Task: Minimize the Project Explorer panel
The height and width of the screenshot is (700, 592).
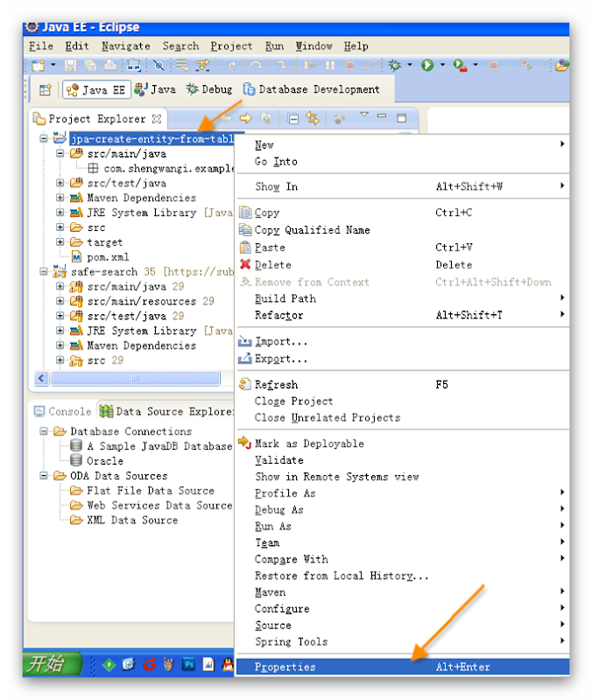Action: click(382, 115)
